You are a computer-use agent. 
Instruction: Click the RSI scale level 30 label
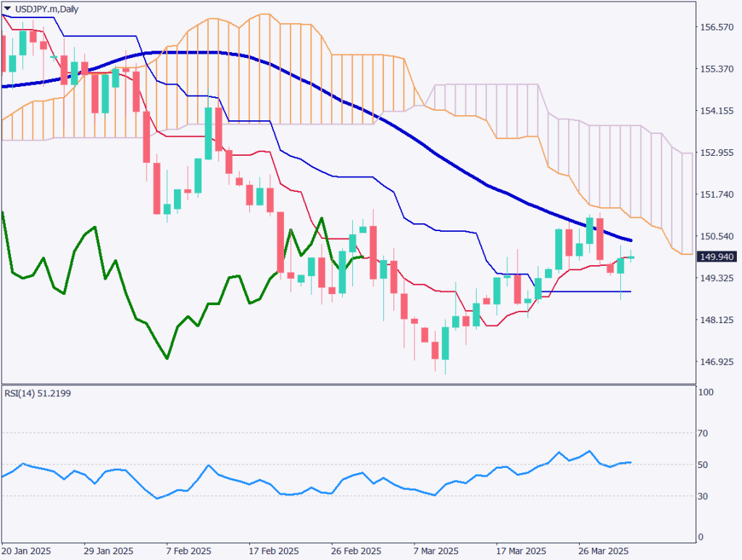[x=704, y=496]
